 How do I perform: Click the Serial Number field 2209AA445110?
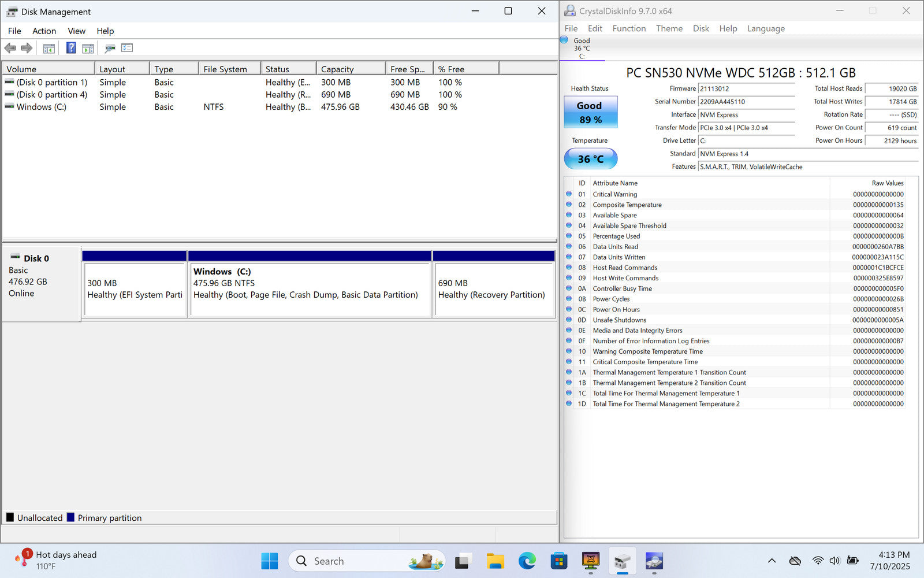[x=747, y=102]
